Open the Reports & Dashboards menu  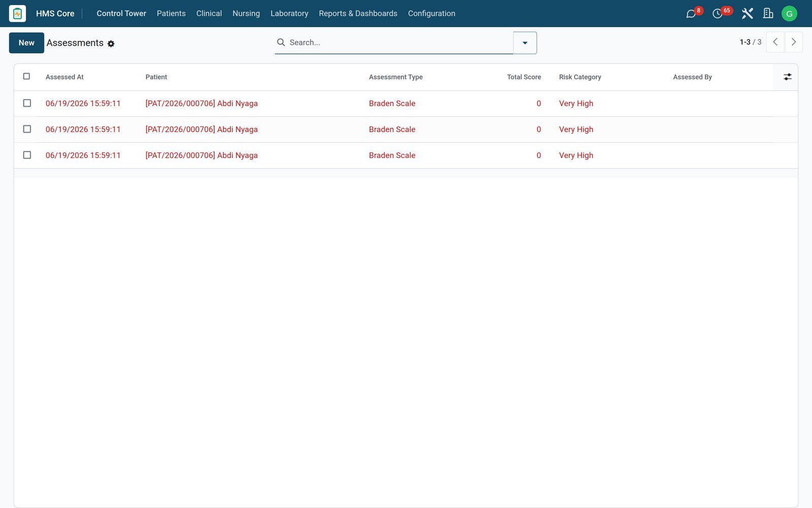coord(358,14)
